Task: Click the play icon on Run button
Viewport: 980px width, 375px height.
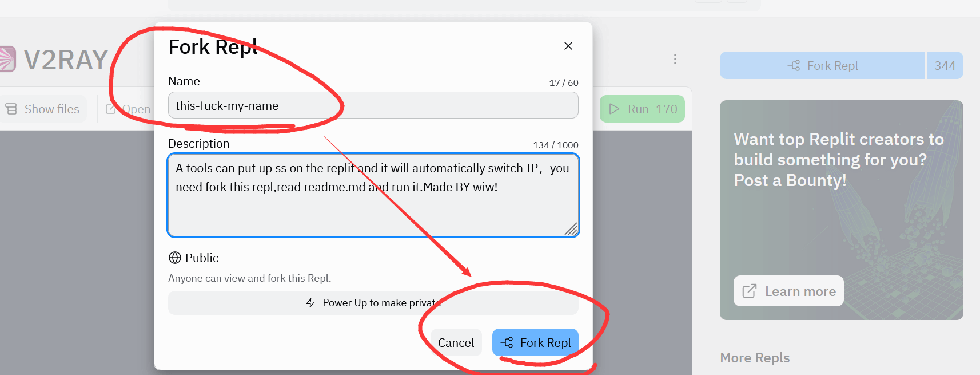Action: pyautogui.click(x=614, y=109)
